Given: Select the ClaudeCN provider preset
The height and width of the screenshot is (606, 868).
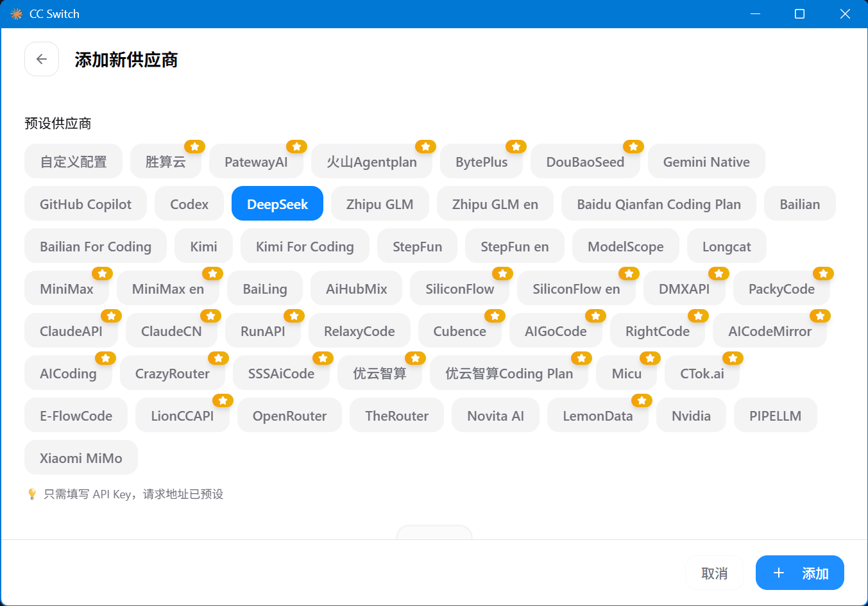Looking at the screenshot, I should pos(171,330).
